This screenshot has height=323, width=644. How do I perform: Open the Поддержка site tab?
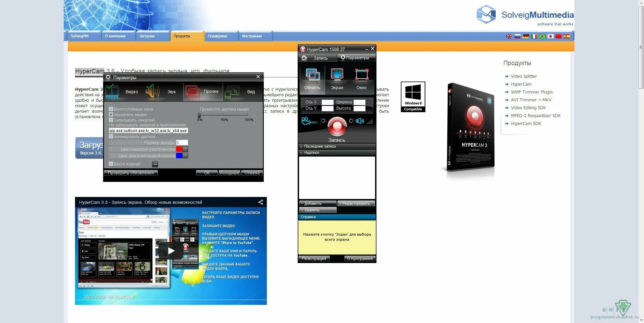click(x=221, y=36)
